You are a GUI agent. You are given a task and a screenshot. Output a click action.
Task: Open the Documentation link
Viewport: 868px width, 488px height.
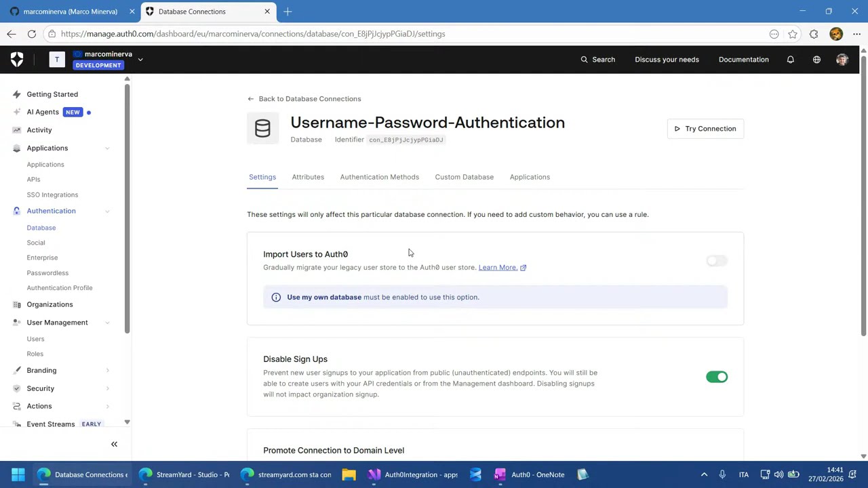tap(743, 60)
